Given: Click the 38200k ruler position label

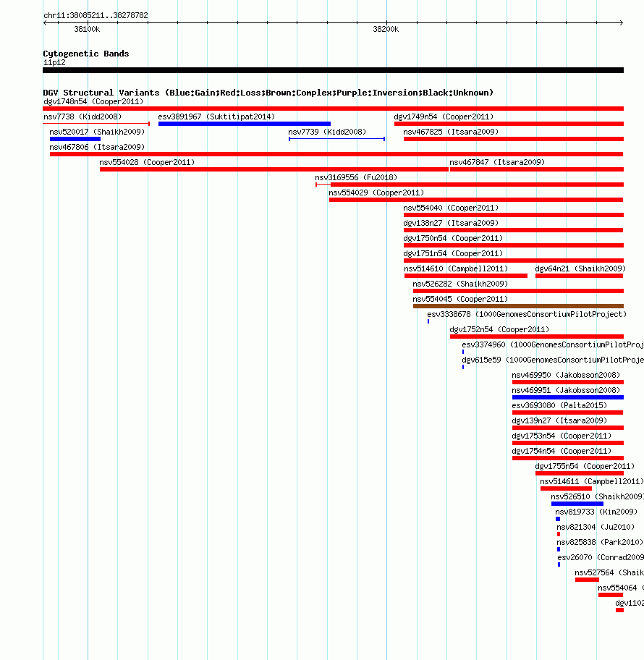Looking at the screenshot, I should coord(386,29).
